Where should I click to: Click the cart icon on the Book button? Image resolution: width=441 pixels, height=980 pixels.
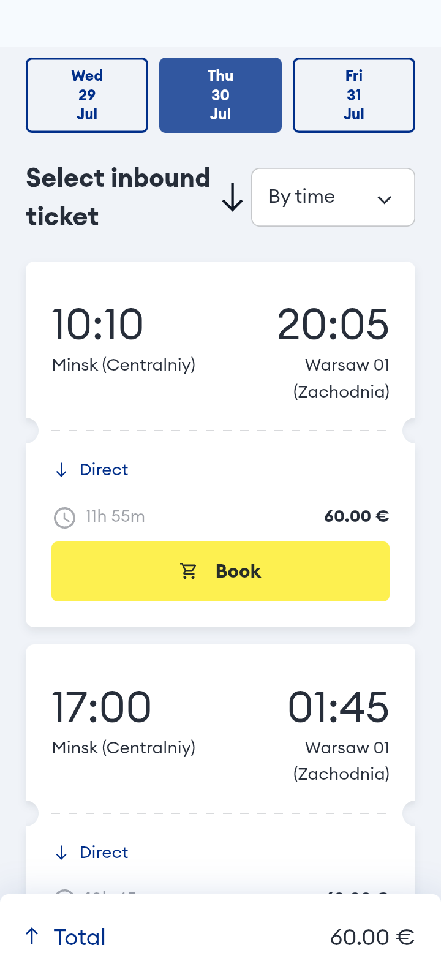pyautogui.click(x=189, y=571)
